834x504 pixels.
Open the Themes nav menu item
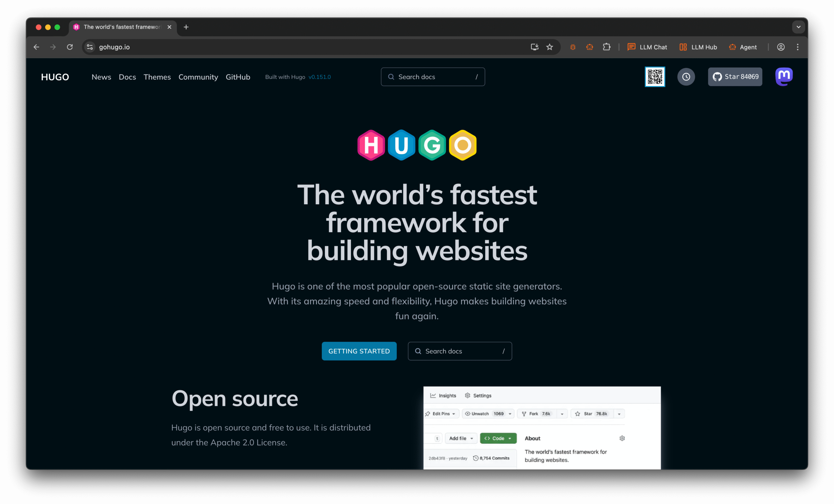pos(157,77)
